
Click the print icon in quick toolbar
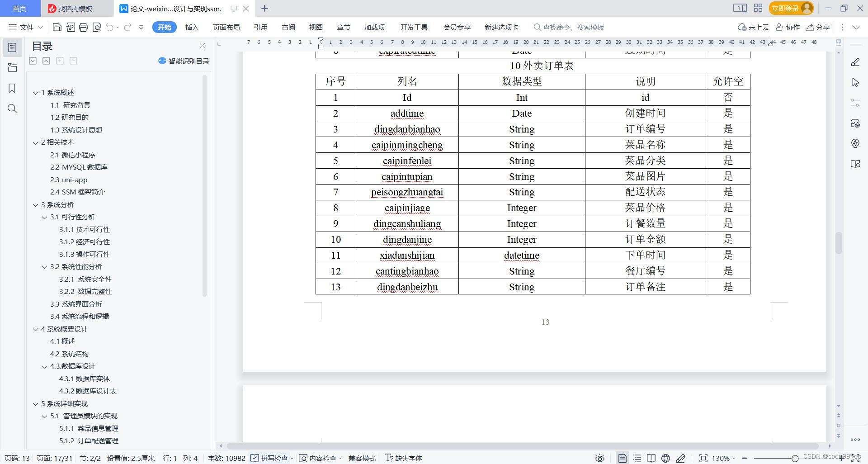point(83,27)
